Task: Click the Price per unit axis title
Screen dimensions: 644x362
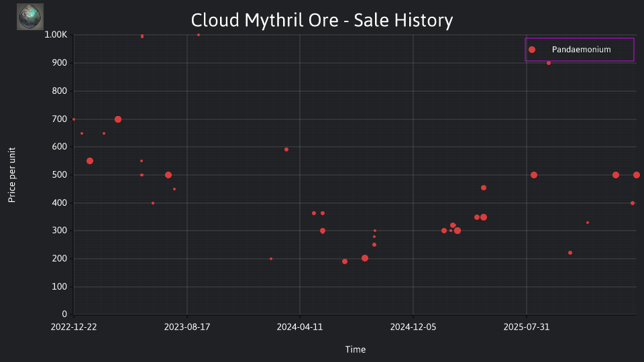Action: pyautogui.click(x=12, y=175)
